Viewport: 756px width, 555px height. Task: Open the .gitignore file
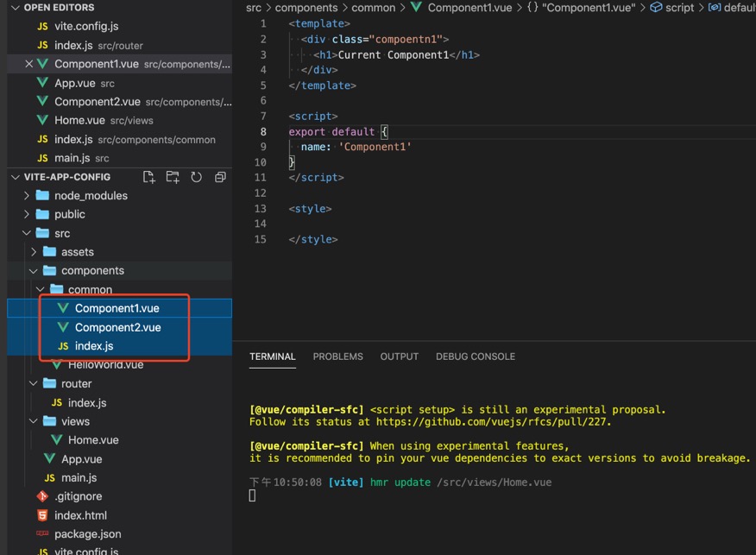pos(78,496)
